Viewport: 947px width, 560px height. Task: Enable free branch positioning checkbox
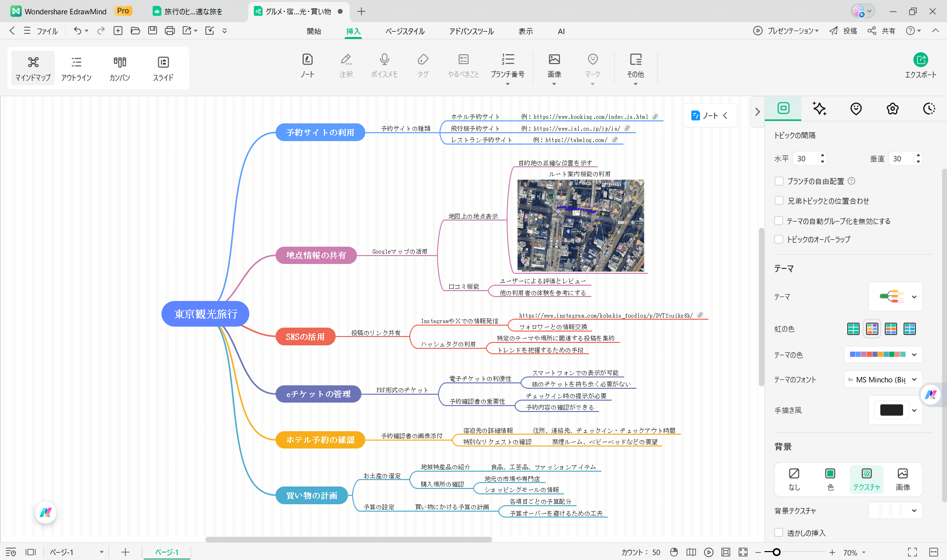pyautogui.click(x=779, y=181)
